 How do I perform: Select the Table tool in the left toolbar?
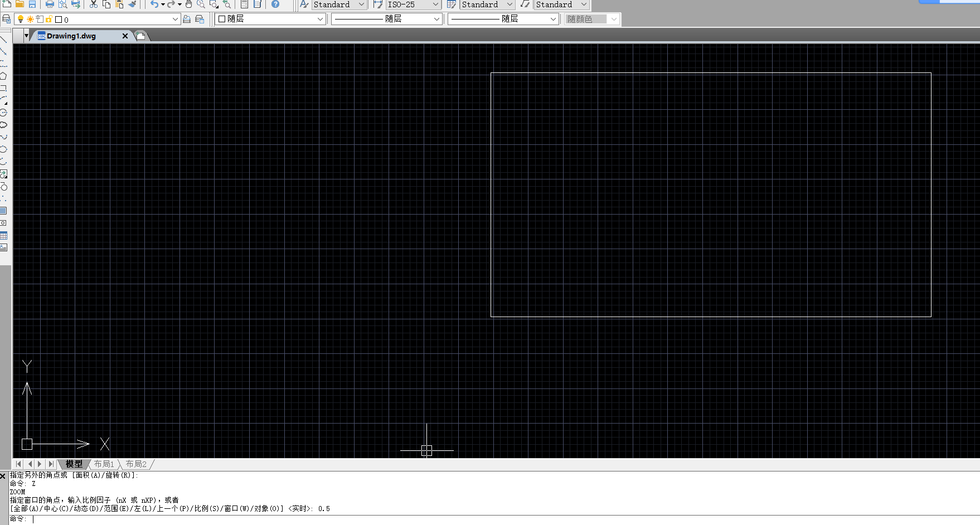(x=3, y=236)
